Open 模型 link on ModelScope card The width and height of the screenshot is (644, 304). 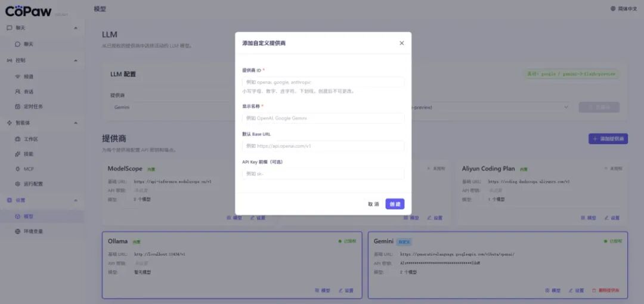(x=233, y=218)
